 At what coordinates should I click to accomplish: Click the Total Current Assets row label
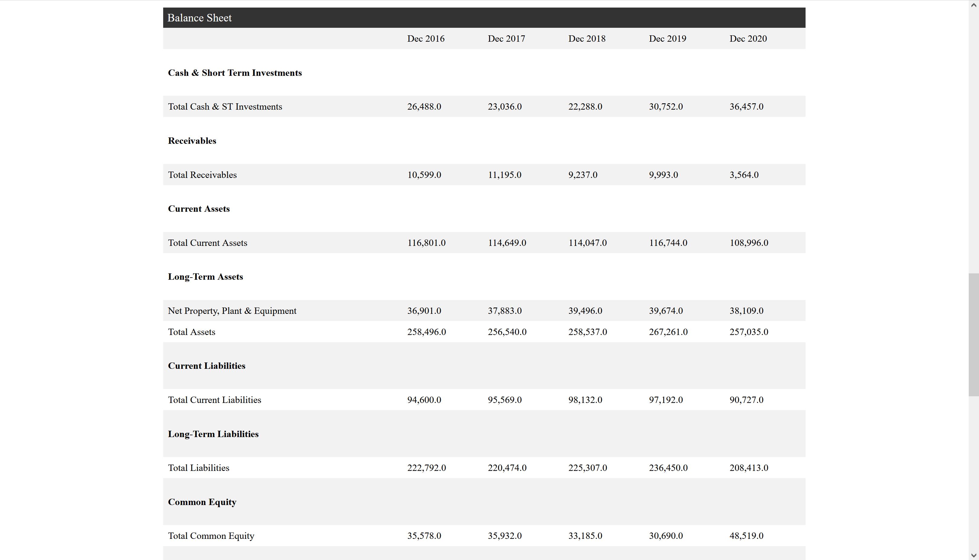pyautogui.click(x=207, y=243)
